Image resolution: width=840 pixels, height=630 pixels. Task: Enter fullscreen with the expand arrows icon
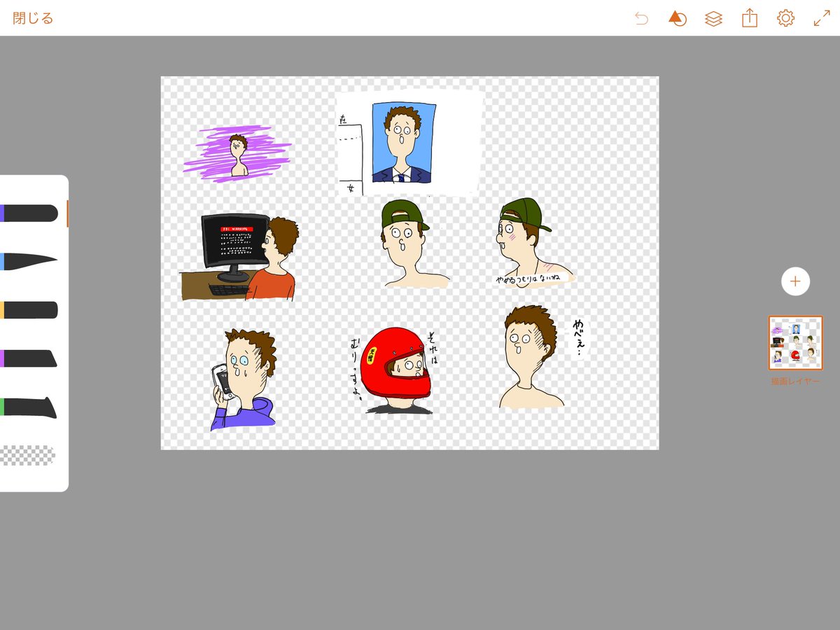click(822, 18)
